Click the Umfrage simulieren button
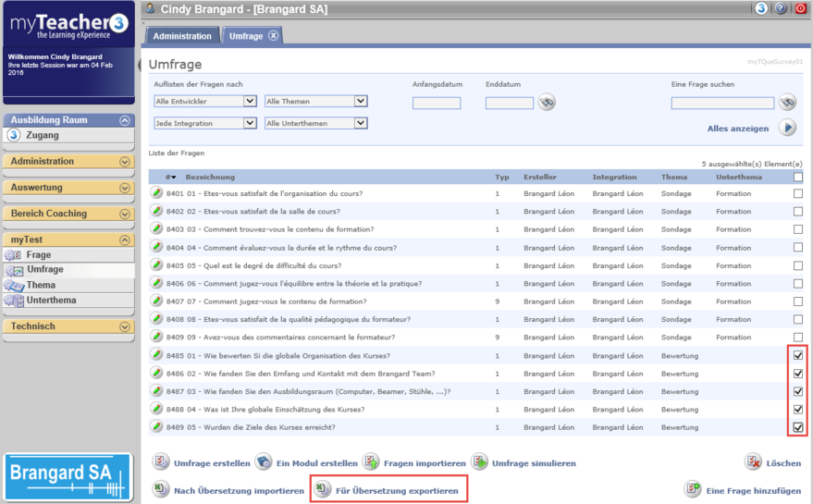This screenshot has width=813, height=504. tap(524, 462)
